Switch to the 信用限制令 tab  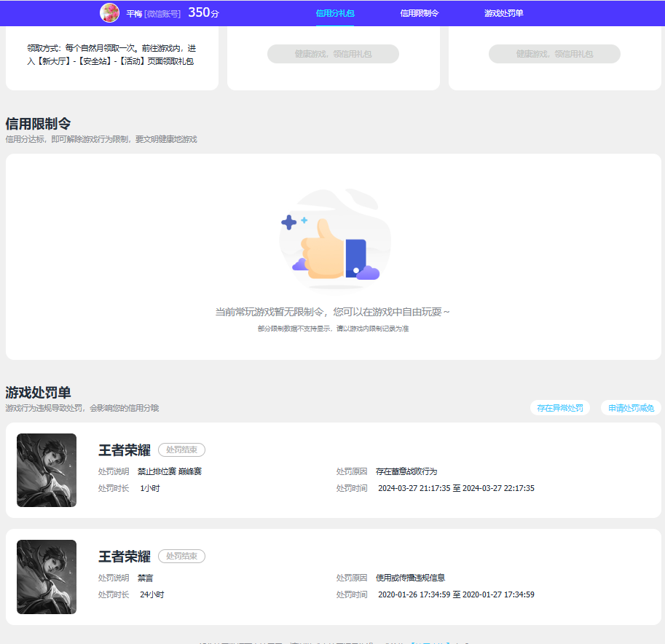tap(419, 13)
